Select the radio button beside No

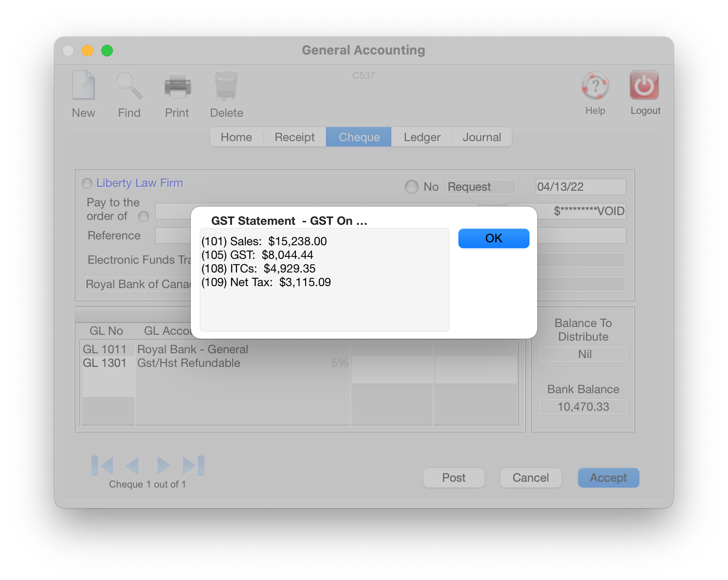[x=411, y=187]
